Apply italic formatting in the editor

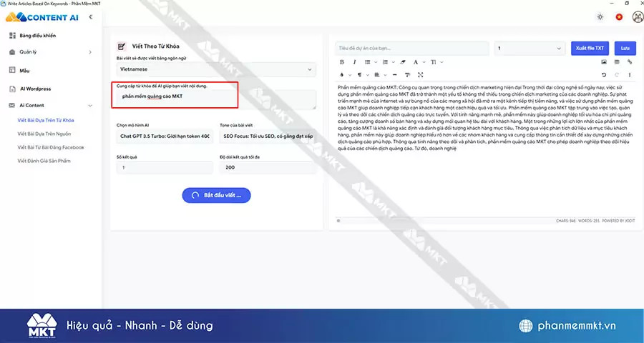point(353,62)
